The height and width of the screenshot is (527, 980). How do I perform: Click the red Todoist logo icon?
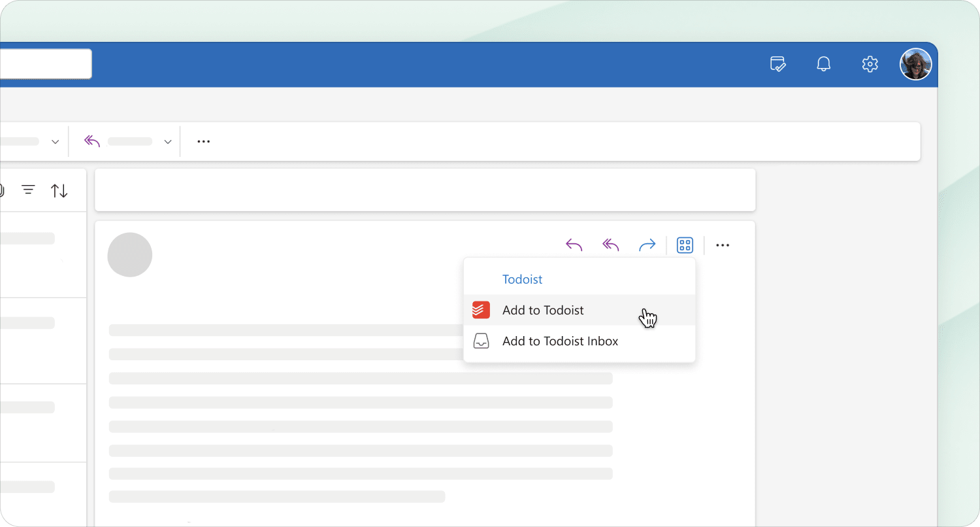coord(481,310)
